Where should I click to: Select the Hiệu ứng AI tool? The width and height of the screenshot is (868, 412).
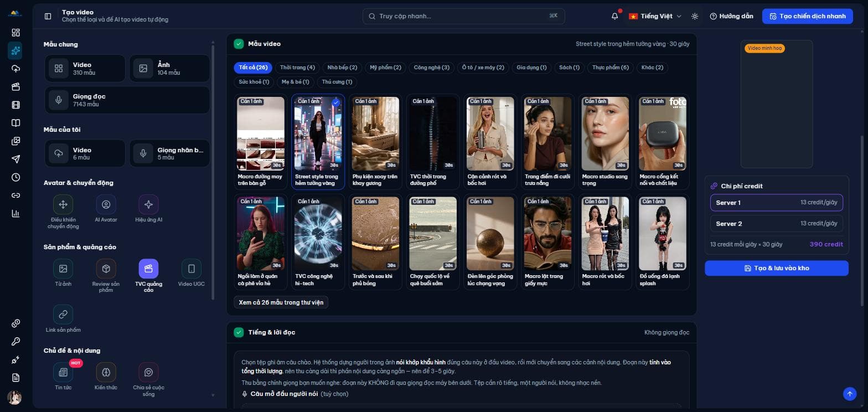click(148, 208)
